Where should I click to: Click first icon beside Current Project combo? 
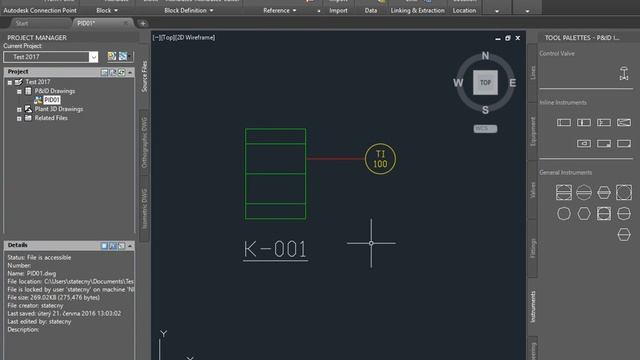(112, 56)
